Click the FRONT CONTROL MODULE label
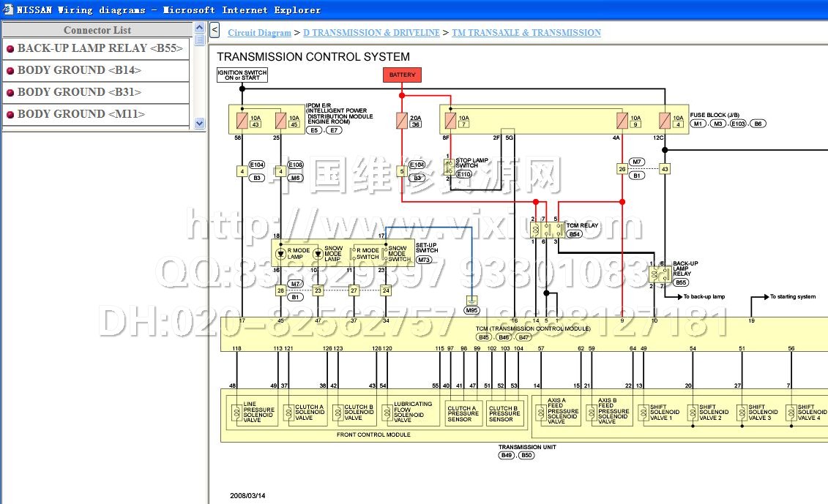 pos(373,435)
